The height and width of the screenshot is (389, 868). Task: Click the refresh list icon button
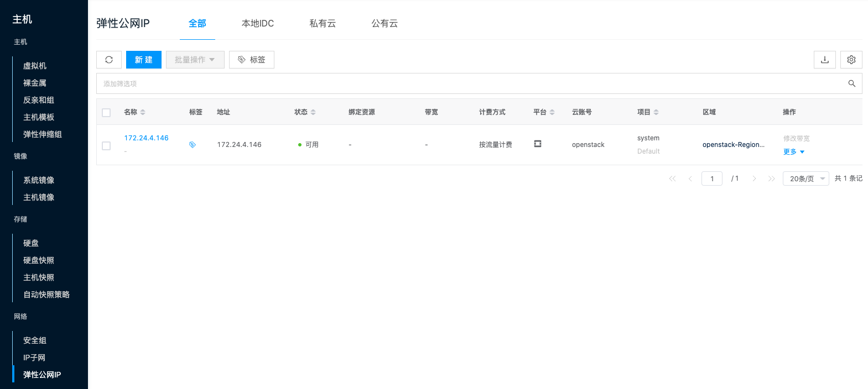coord(109,60)
